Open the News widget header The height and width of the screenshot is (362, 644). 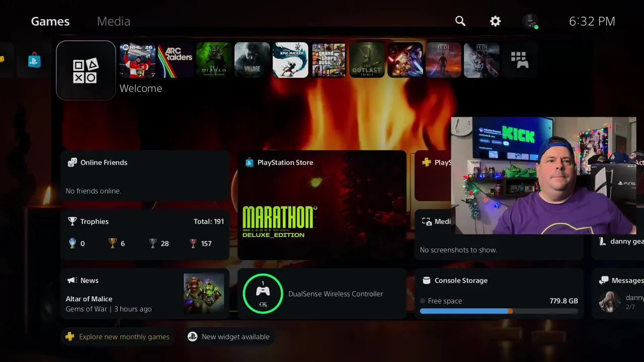(90, 281)
